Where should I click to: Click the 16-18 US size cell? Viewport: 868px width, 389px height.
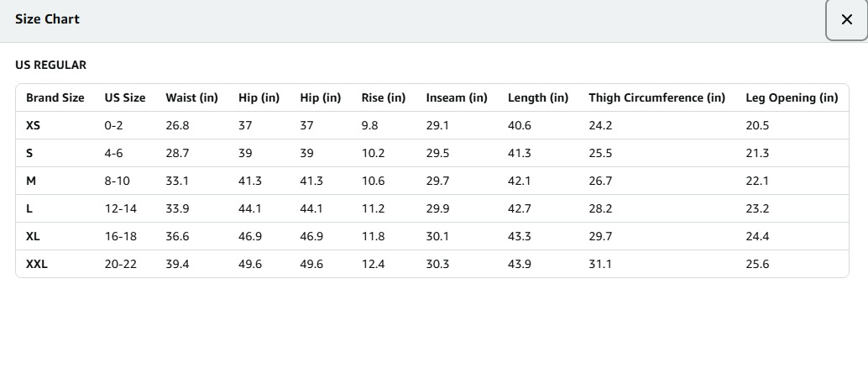pos(121,236)
